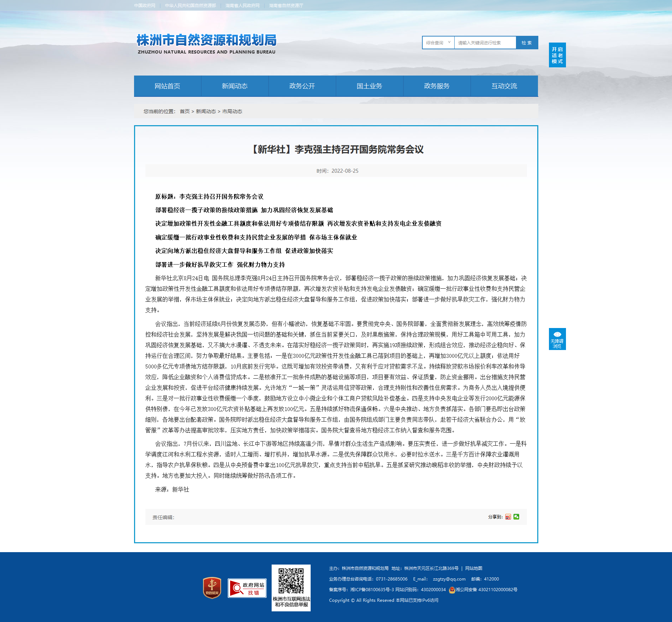This screenshot has width=672, height=622.
Task: Click the article date 2022-08-25
Action: pyautogui.click(x=345, y=171)
